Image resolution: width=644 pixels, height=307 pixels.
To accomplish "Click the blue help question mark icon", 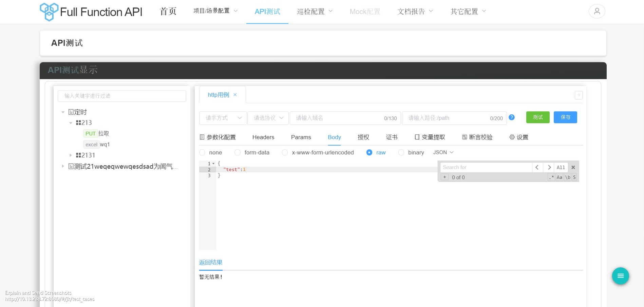I will click(x=512, y=117).
